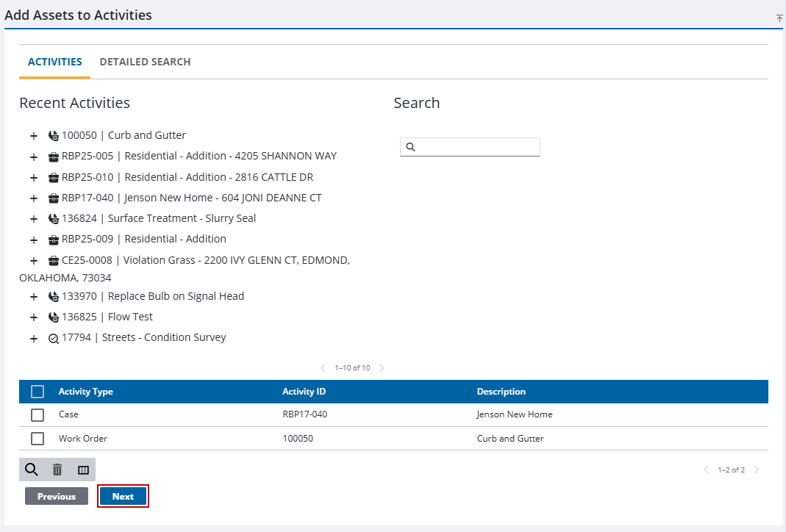Click the Next button

click(123, 497)
